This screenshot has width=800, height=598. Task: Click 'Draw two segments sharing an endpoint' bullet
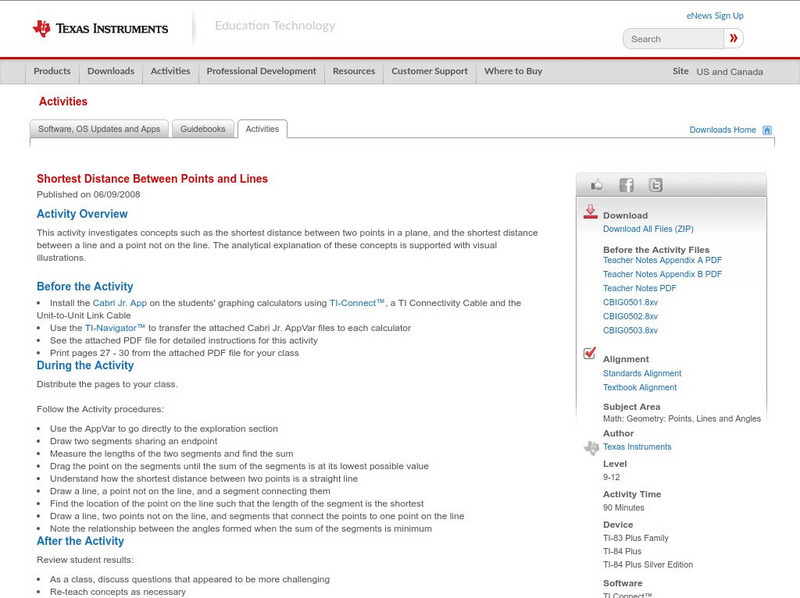coord(134,441)
